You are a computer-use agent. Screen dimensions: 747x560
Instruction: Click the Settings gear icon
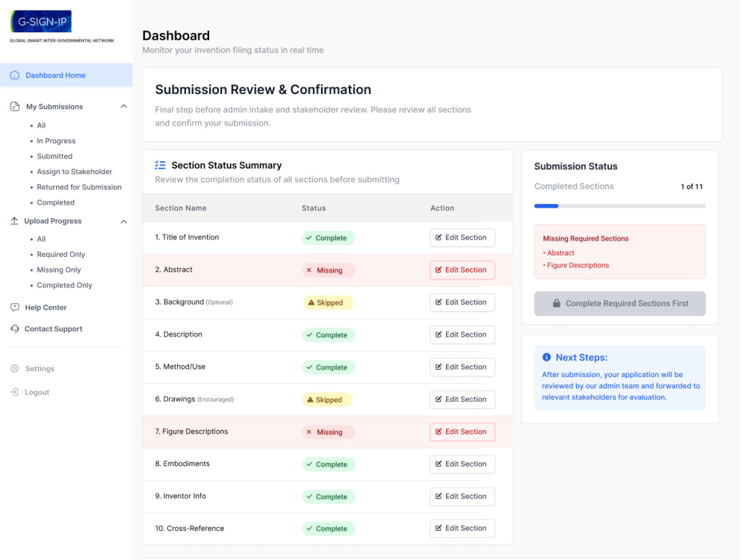tap(15, 369)
